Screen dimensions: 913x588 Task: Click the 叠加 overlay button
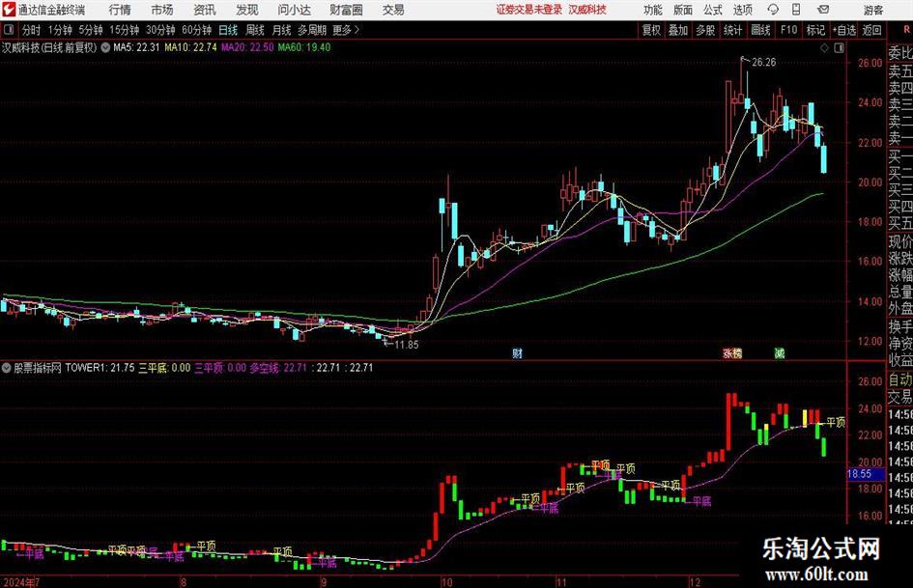[678, 30]
